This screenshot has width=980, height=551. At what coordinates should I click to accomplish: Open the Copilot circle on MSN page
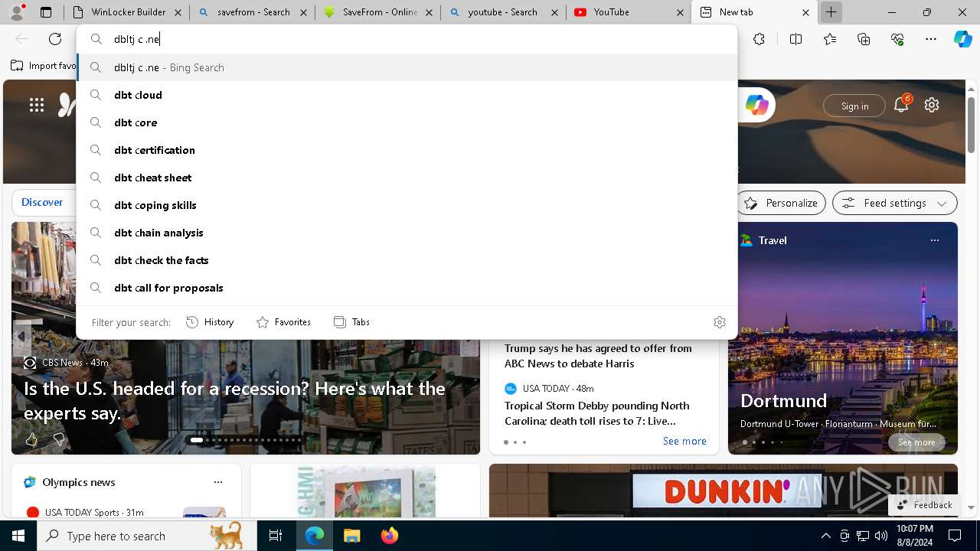click(757, 106)
